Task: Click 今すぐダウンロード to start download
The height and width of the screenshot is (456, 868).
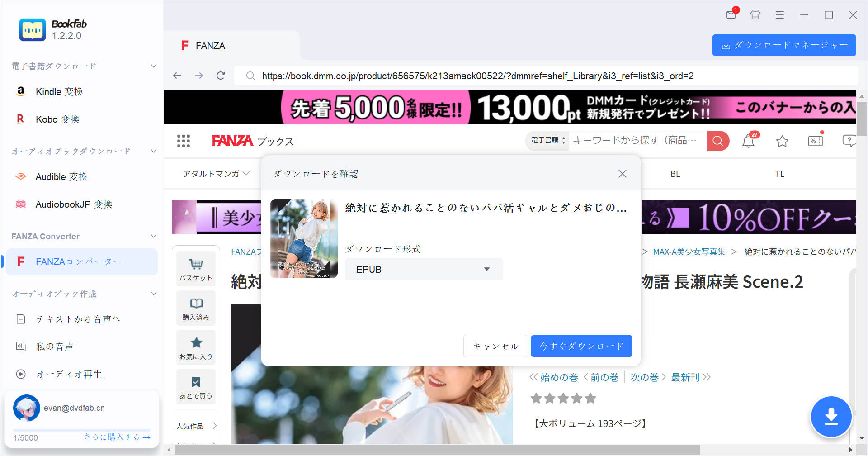Action: point(581,346)
